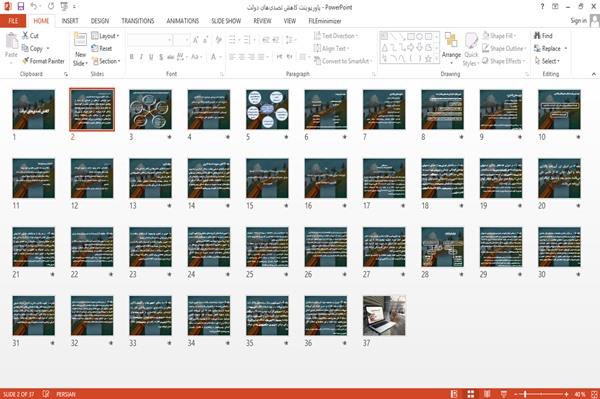This screenshot has width=600, height=399.
Task: Open the ANIMATIONS tab
Action: coord(183,21)
